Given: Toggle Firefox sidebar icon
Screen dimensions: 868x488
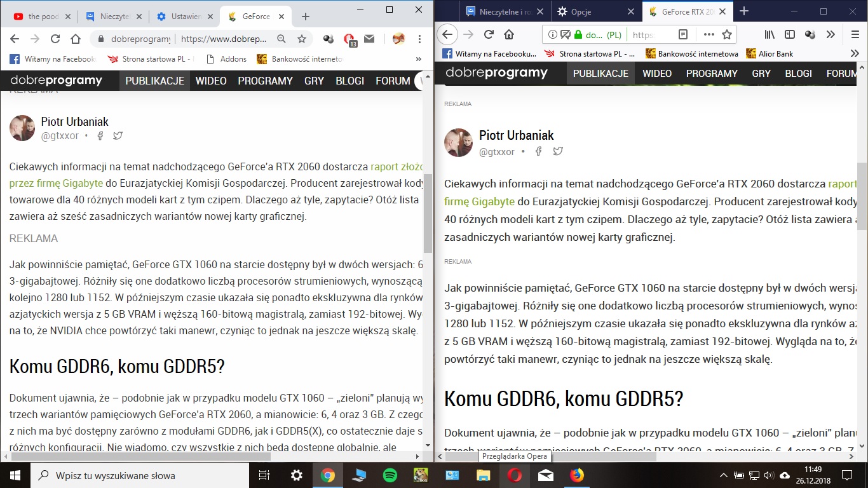Looking at the screenshot, I should (x=790, y=34).
